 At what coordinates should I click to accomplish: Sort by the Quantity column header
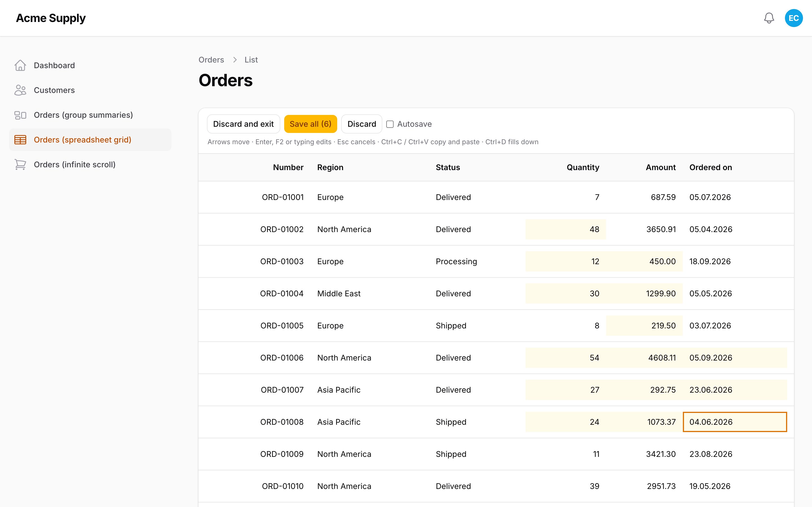pos(583,167)
